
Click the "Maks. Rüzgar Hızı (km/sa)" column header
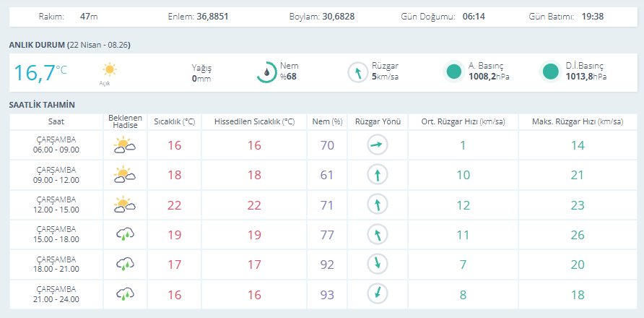pos(576,121)
